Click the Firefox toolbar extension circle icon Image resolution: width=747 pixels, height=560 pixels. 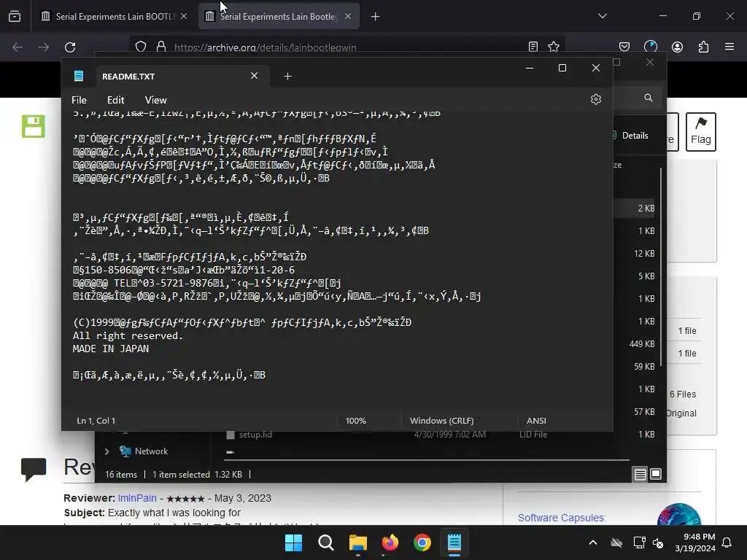[650, 47]
